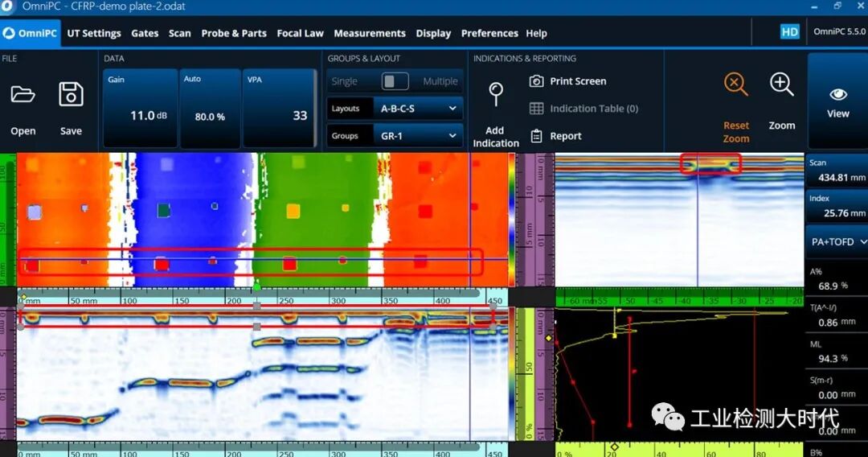The width and height of the screenshot is (868, 457).
Task: Open the Gates menu
Action: click(x=145, y=33)
